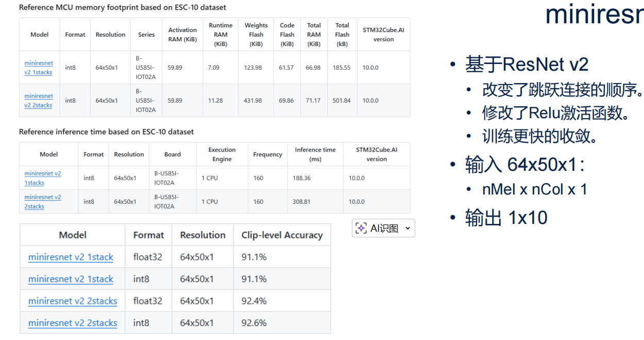
Task: Click the Clip-level Accuracy column header
Action: 282,235
